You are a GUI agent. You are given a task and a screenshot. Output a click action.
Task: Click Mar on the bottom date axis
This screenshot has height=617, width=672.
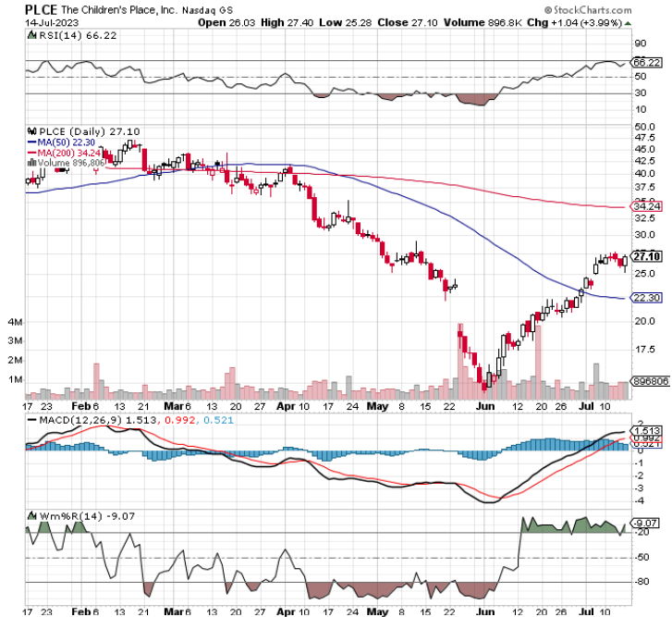(x=174, y=611)
